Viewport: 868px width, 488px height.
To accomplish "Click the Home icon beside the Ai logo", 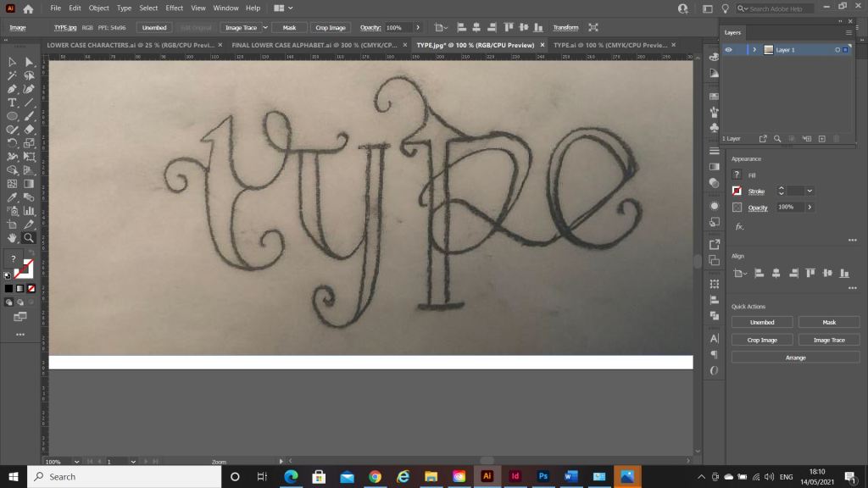I will 28,8.
